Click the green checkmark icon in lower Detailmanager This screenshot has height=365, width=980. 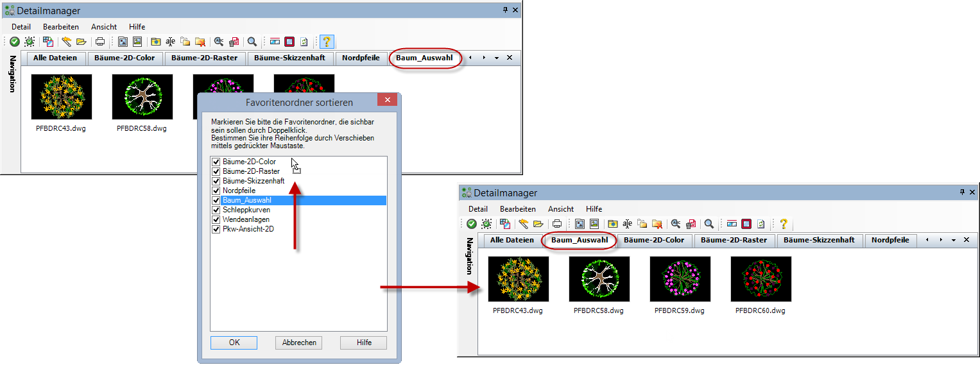pos(471,224)
